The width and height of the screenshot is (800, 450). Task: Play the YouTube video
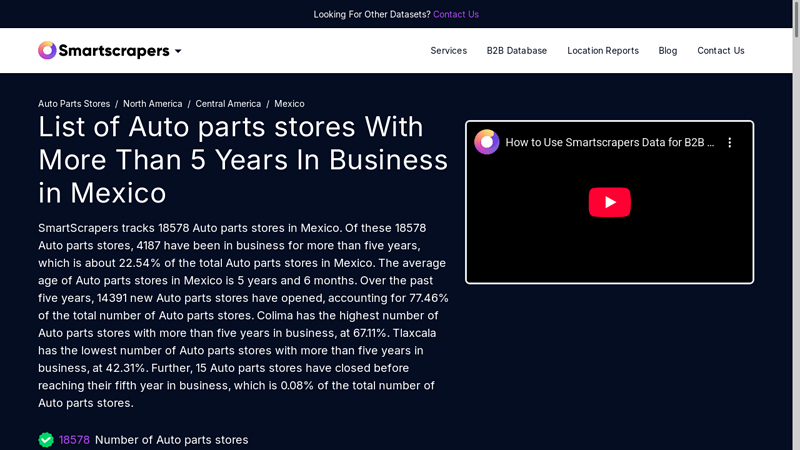point(609,202)
